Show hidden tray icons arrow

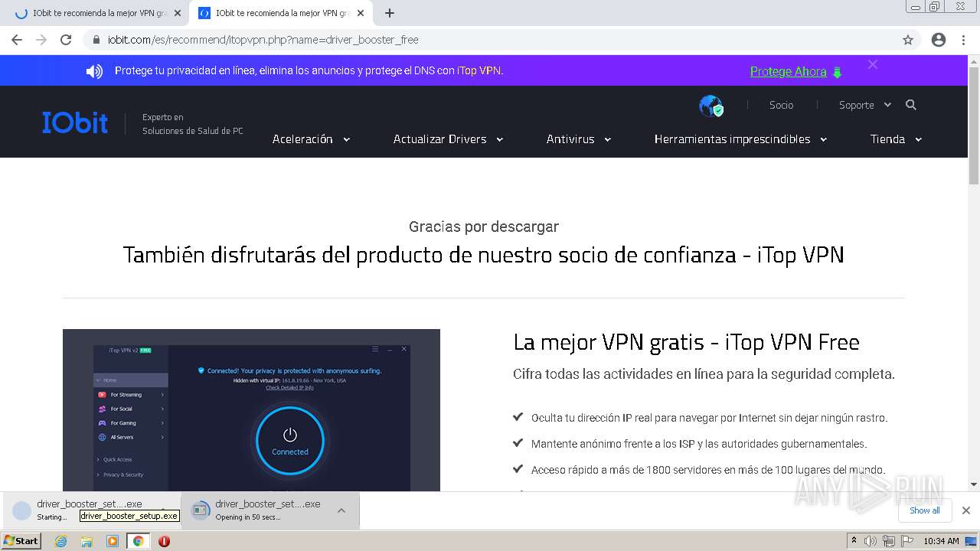point(854,541)
